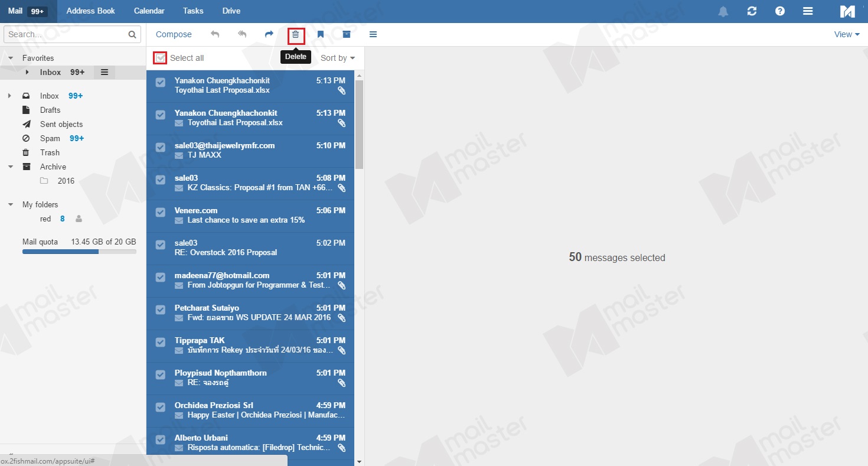This screenshot has width=868, height=466.
Task: Click attachment paperclip on KZ Classics message
Action: [341, 188]
